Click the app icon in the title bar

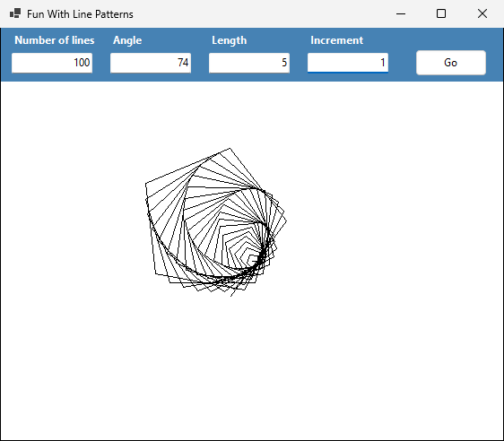click(x=15, y=13)
